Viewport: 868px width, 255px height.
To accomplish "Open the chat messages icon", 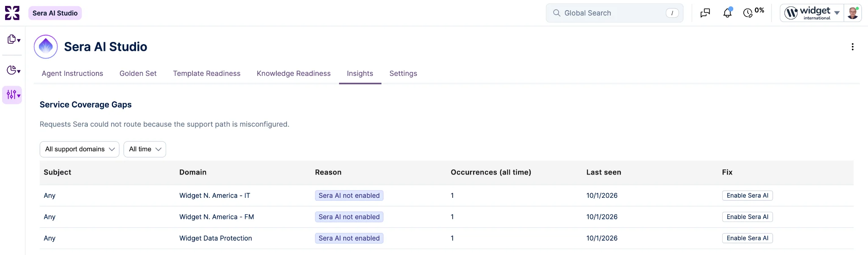I will point(705,13).
